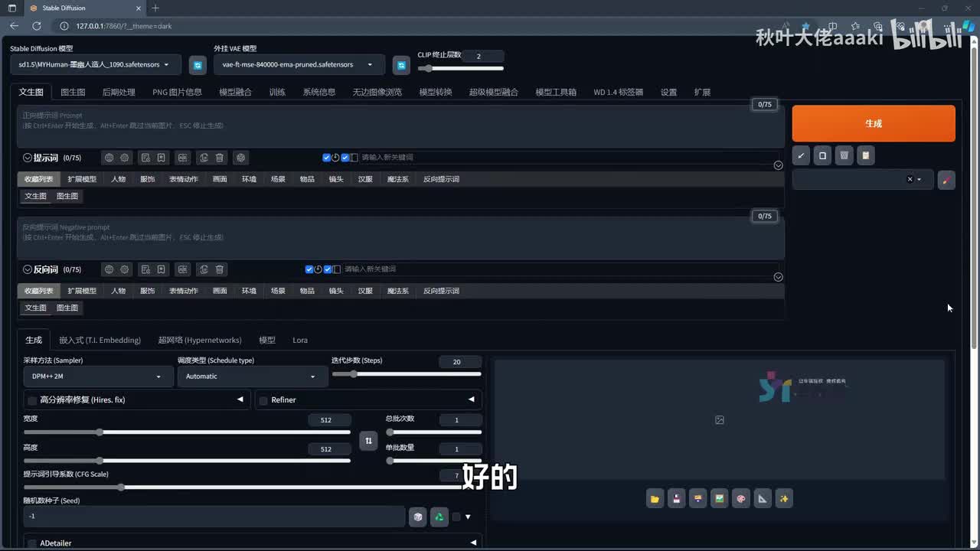Click the globe icon in 提示词 toolbar
This screenshot has width=980, height=551.
(109, 158)
